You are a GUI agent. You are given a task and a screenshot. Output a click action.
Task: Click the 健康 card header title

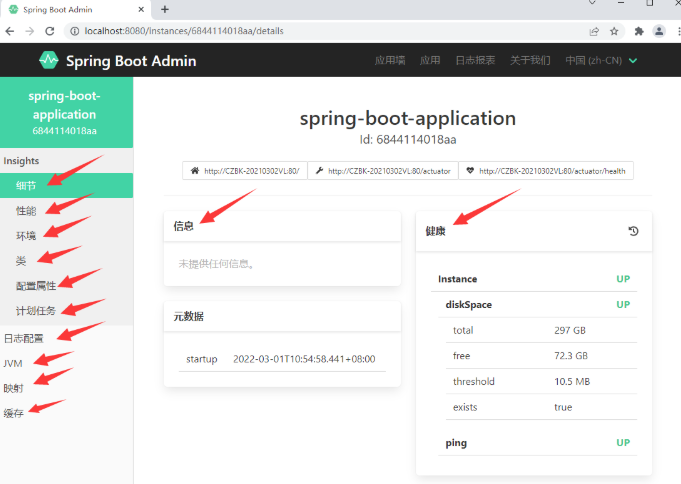click(x=435, y=231)
